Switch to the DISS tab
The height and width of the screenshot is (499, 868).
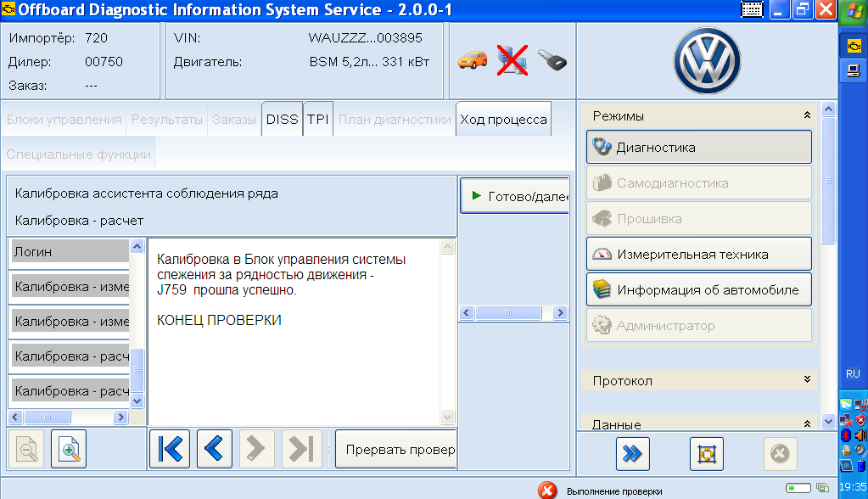point(282,120)
